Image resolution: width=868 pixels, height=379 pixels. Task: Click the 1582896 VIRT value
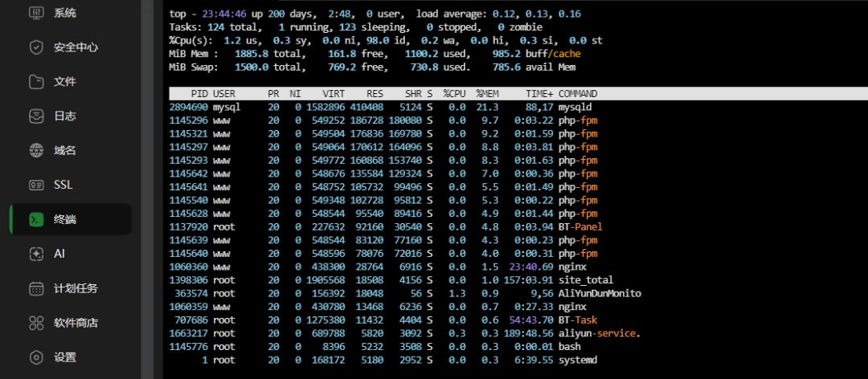click(325, 108)
